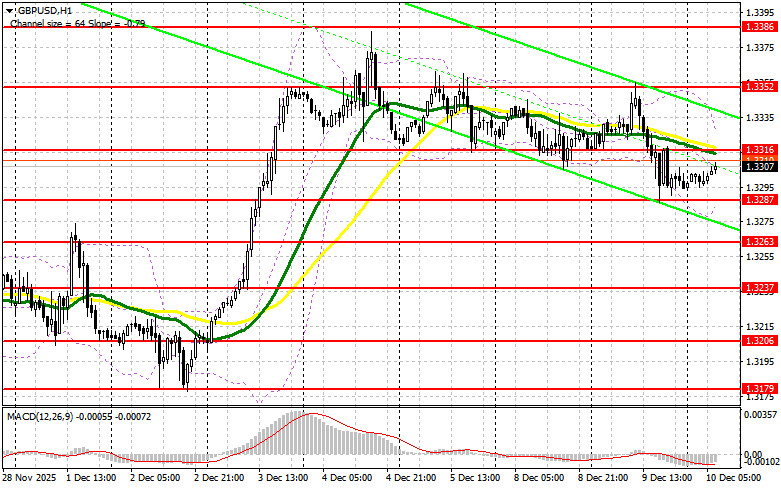This screenshot has width=781, height=489.
Task: Click the 1.3335 price scale value
Action: 760,118
